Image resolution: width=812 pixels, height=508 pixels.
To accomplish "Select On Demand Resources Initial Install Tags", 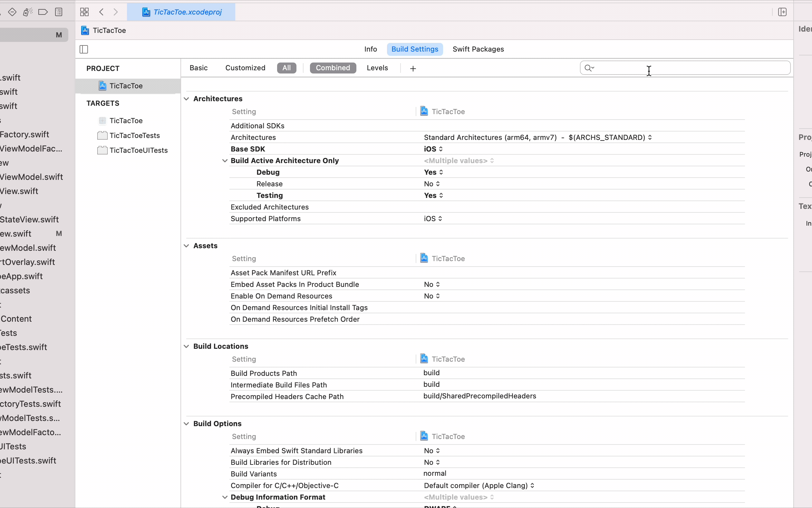I will (x=487, y=308).
